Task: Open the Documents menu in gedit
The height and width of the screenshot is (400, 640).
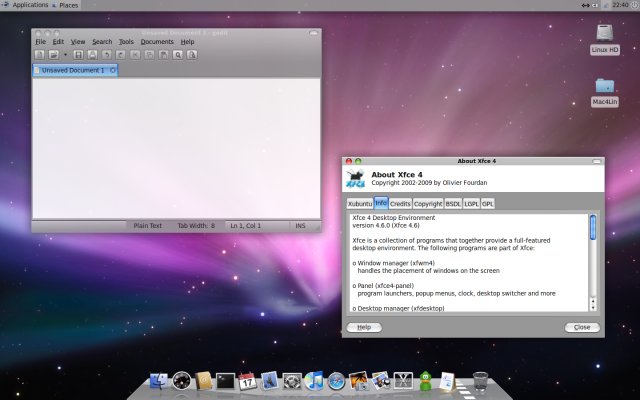Action: click(157, 42)
